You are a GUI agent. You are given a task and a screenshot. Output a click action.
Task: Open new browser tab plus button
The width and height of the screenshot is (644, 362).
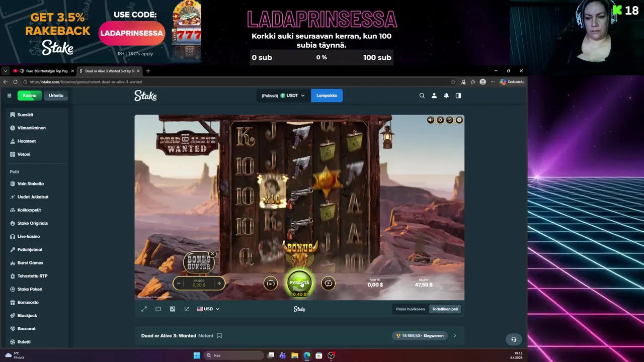coord(148,71)
